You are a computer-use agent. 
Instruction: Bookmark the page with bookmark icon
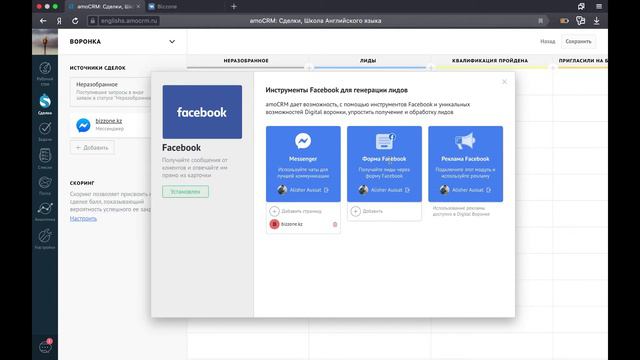pyautogui.click(x=540, y=21)
